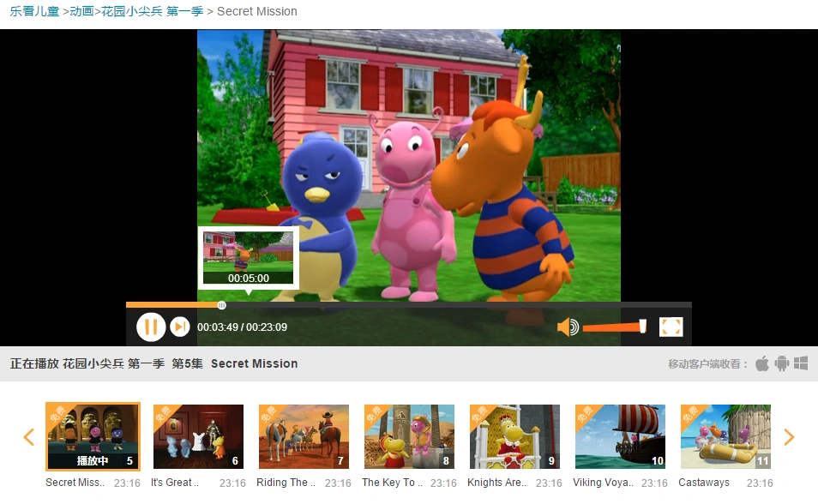
Task: Open the 动画 breadcrumb category
Action: (x=83, y=11)
